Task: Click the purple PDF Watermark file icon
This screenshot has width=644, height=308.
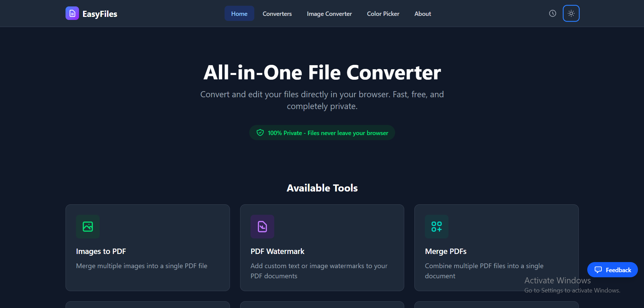Action: (x=262, y=226)
